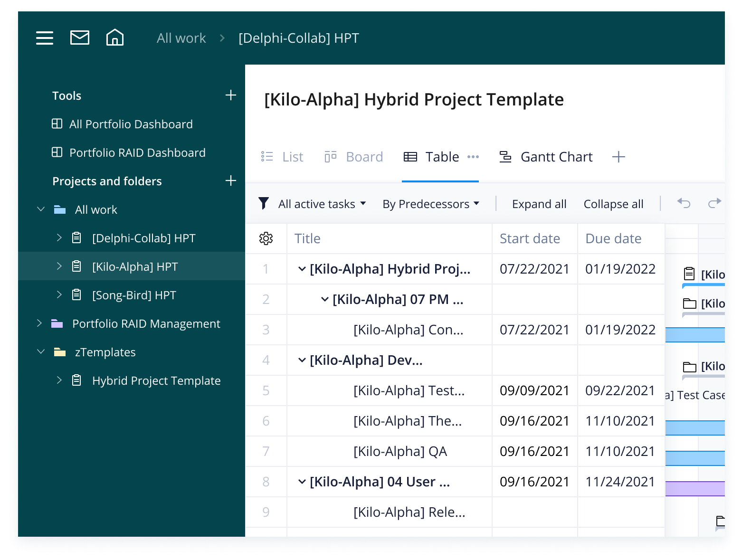The image size is (742, 560).
Task: Click Hybrid Project Template project icon
Action: click(76, 380)
